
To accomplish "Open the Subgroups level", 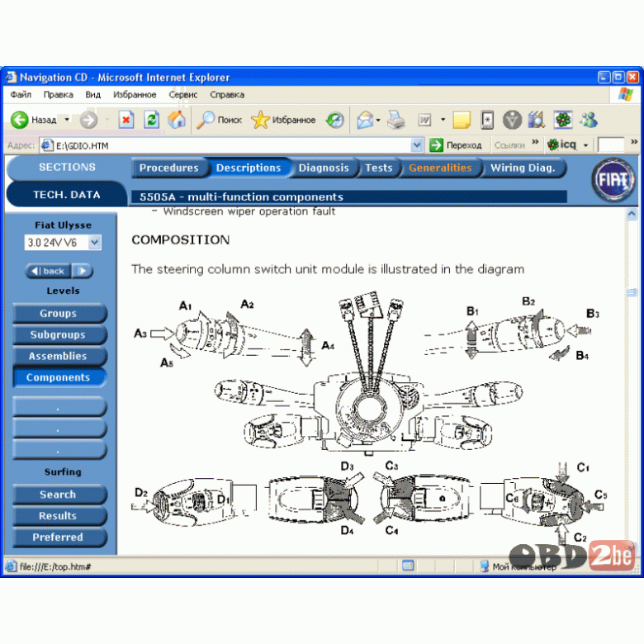I will coord(59,334).
